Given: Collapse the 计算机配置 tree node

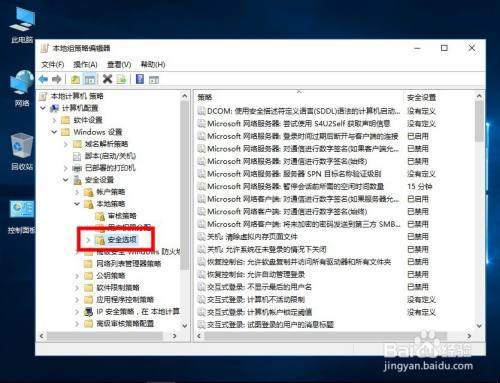Looking at the screenshot, I should 43,108.
